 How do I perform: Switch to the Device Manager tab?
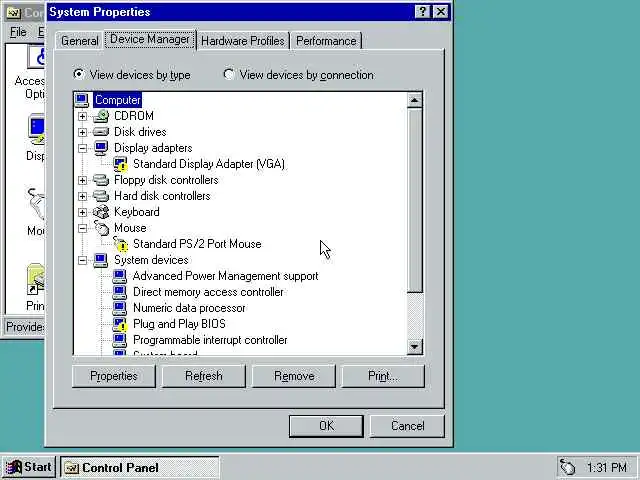click(x=150, y=39)
